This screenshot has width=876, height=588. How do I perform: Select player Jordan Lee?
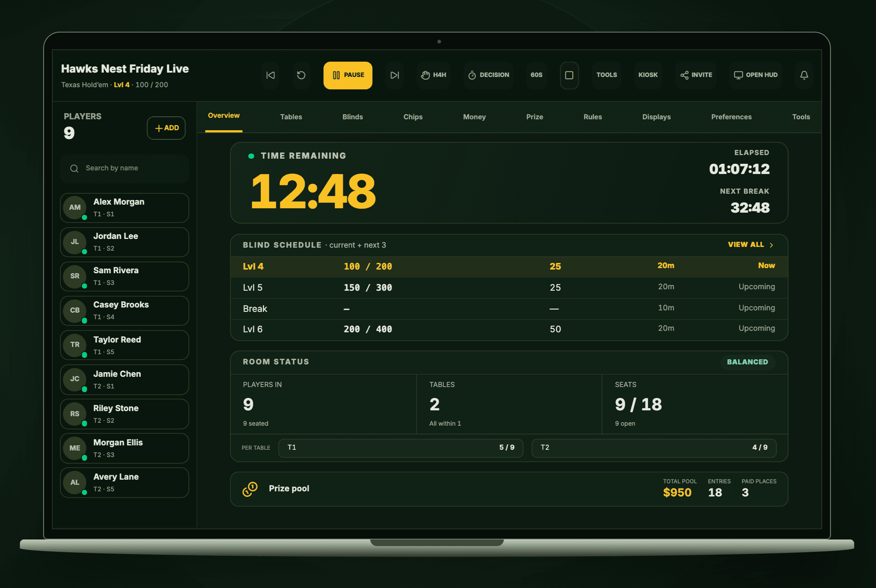(124, 242)
